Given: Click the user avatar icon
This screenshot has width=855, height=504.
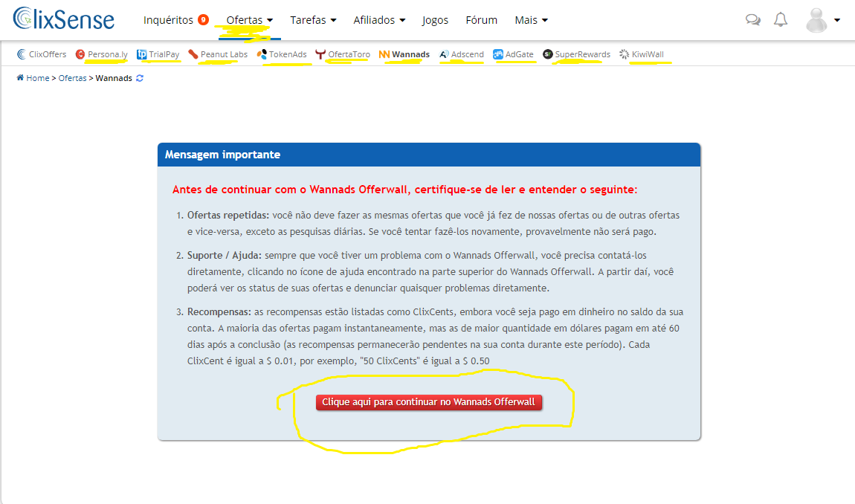Looking at the screenshot, I should [816, 20].
